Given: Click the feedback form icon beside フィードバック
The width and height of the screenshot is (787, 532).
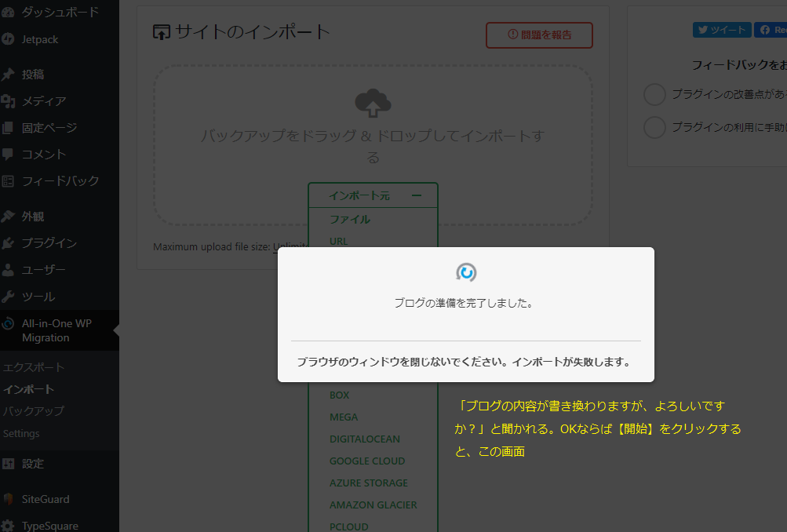Looking at the screenshot, I should click(x=8, y=181).
